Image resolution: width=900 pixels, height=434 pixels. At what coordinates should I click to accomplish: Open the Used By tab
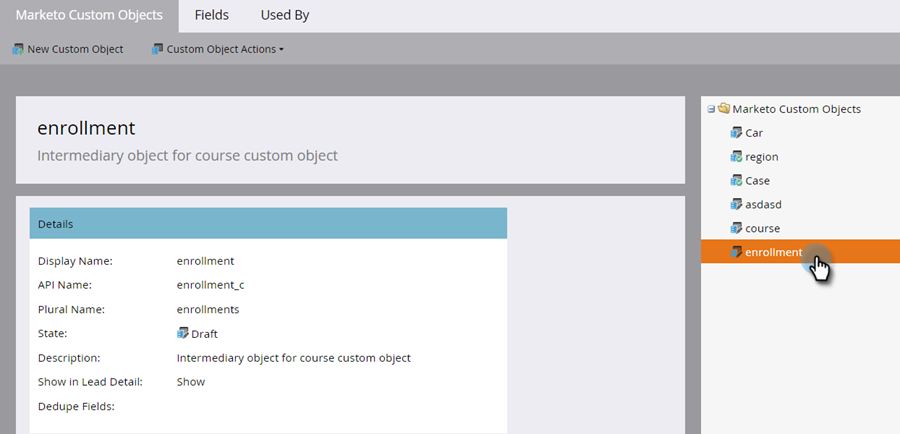click(x=284, y=16)
